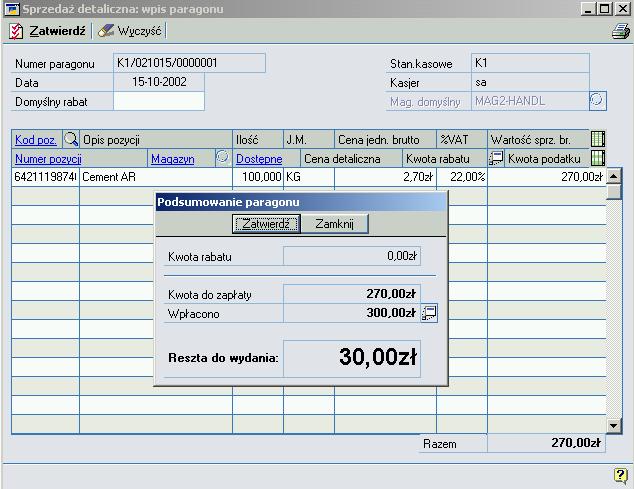
Task: Click the Razem total 270,00zł
Action: click(547, 443)
